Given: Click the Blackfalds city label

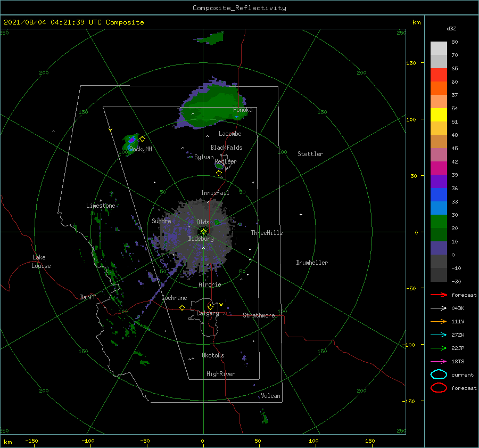Looking at the screenshot, I should pos(226,148).
